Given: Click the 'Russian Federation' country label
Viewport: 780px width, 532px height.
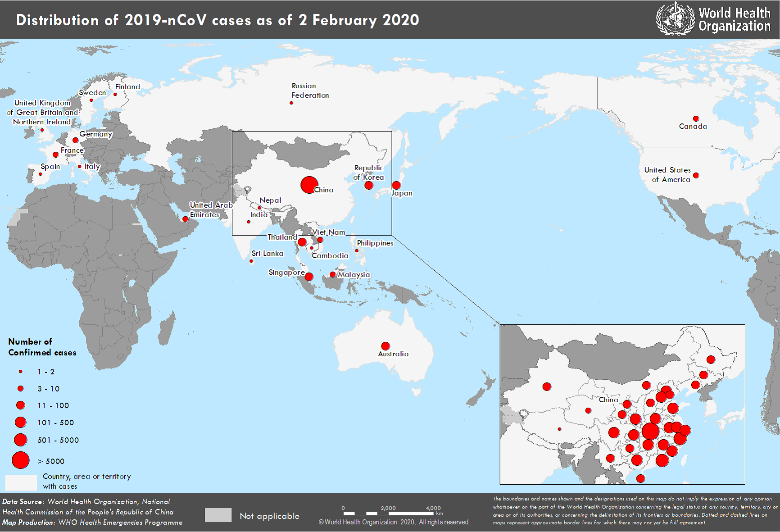Looking at the screenshot, I should pos(310,91).
